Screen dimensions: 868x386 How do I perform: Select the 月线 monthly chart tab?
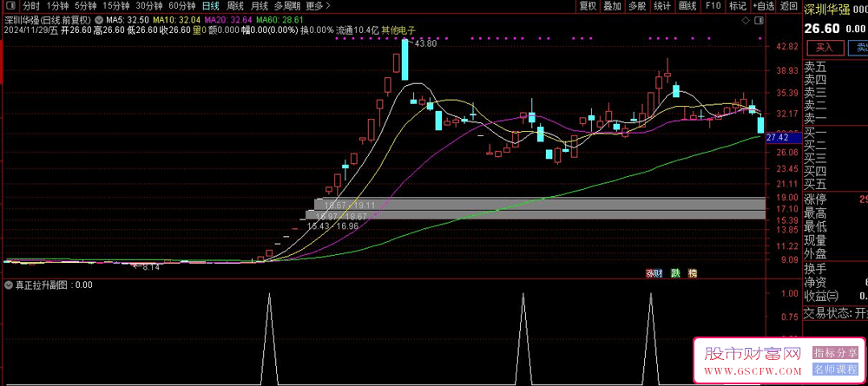(x=259, y=6)
